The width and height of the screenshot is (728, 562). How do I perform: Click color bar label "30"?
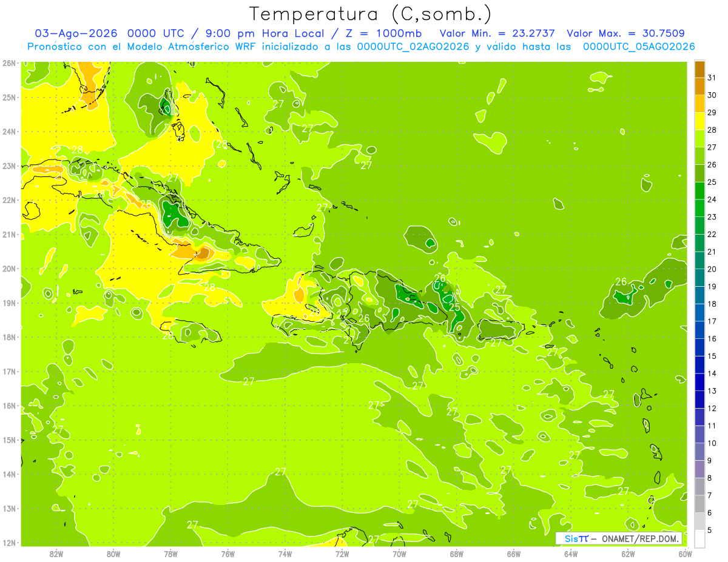pyautogui.click(x=712, y=95)
